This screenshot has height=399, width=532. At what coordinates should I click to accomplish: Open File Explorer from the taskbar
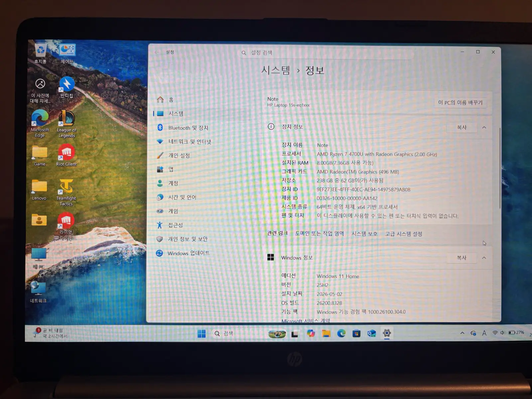coord(326,333)
